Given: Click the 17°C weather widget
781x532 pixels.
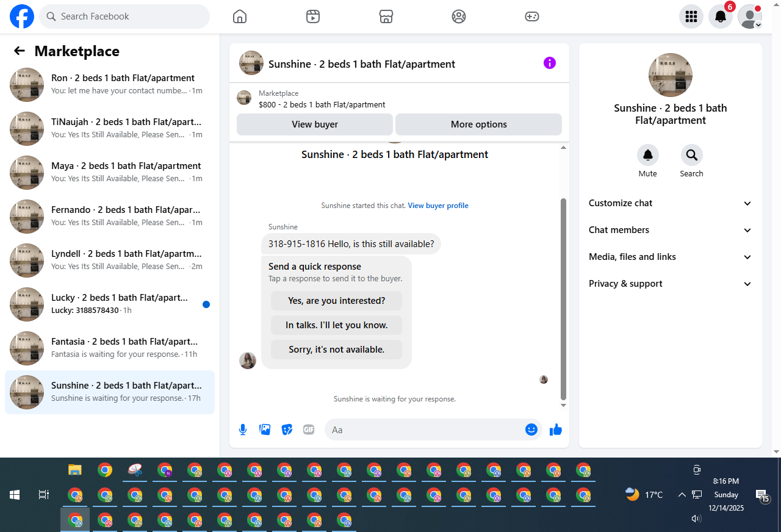Looking at the screenshot, I should [x=644, y=495].
